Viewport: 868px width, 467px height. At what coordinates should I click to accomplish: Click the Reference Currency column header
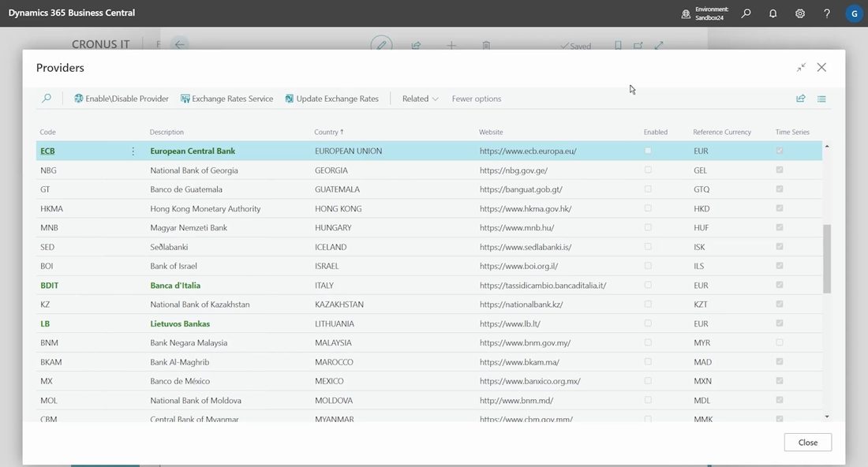(722, 132)
